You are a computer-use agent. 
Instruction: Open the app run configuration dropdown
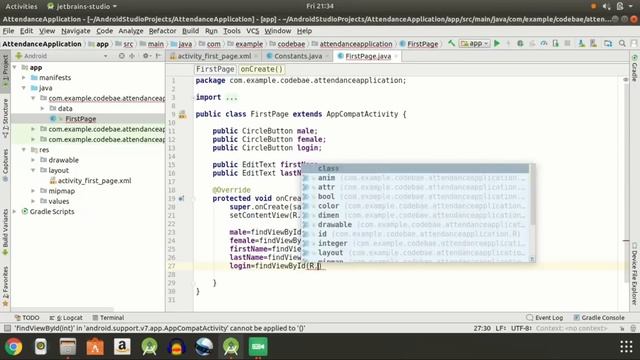(474, 43)
